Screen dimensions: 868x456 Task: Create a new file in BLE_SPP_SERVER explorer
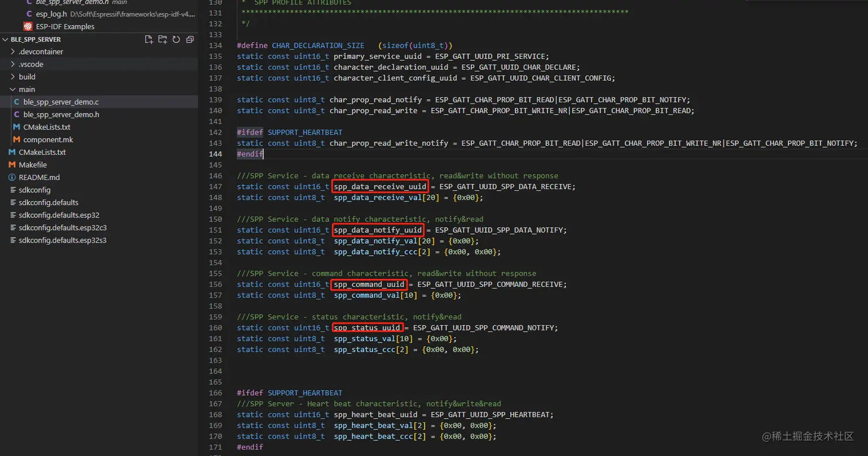pyautogui.click(x=149, y=40)
